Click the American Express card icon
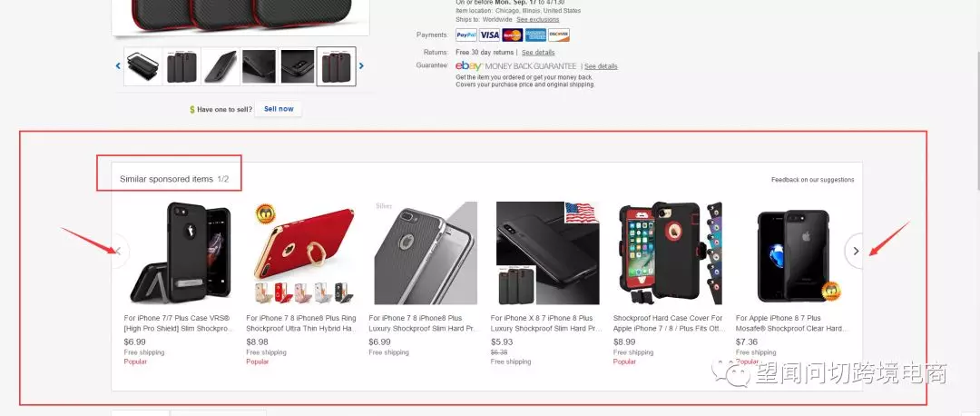The image size is (980, 416). 535,35
